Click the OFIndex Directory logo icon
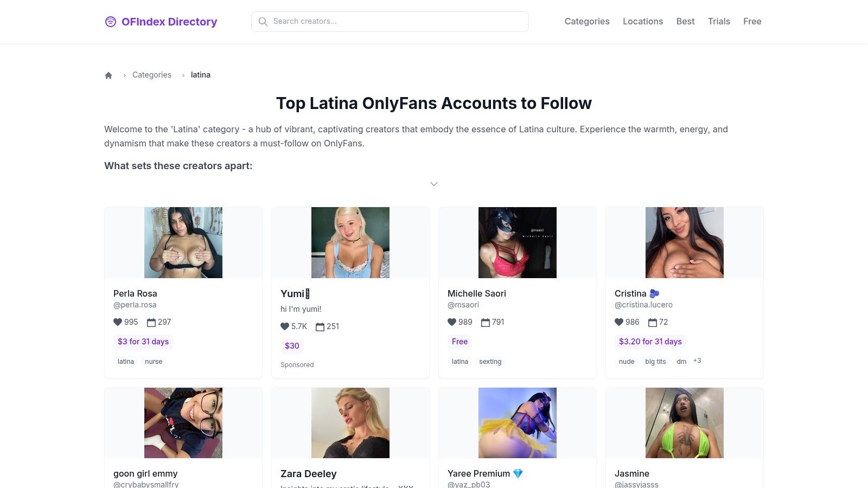868x488 pixels. click(111, 22)
